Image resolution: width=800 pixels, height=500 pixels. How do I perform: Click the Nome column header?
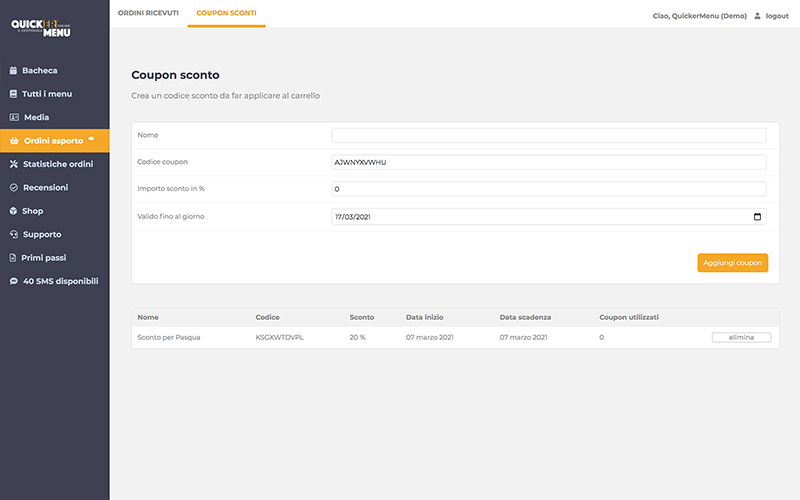[x=148, y=317]
